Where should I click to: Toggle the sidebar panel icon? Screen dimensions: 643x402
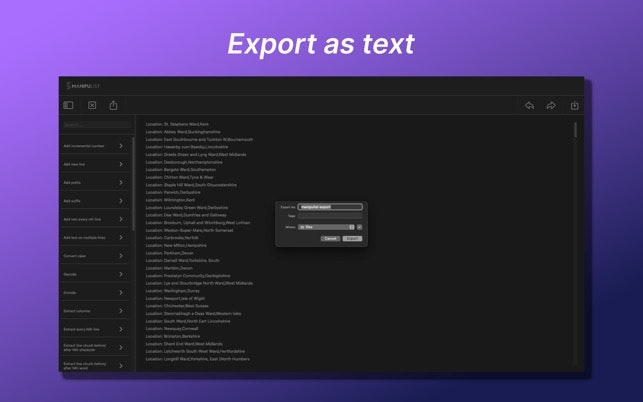click(x=68, y=105)
